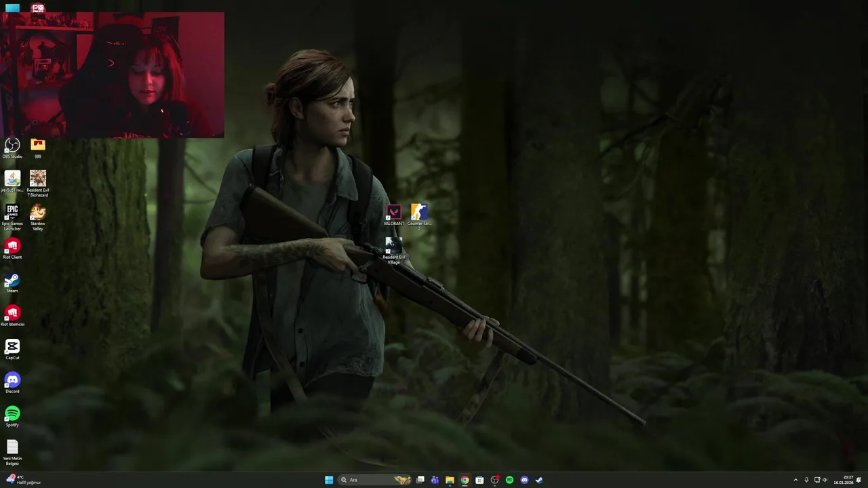868x488 pixels.
Task: Open File Explorer from the taskbar
Action: [x=450, y=480]
